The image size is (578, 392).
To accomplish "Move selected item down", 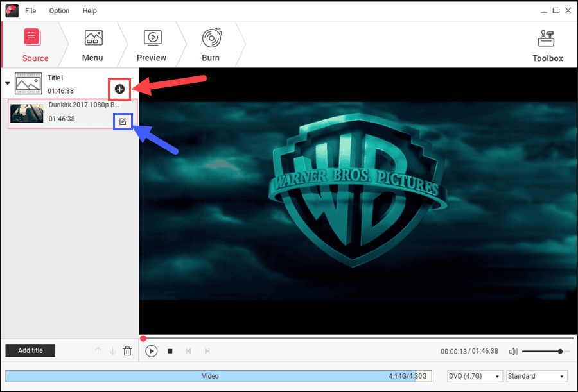I will pyautogui.click(x=113, y=351).
